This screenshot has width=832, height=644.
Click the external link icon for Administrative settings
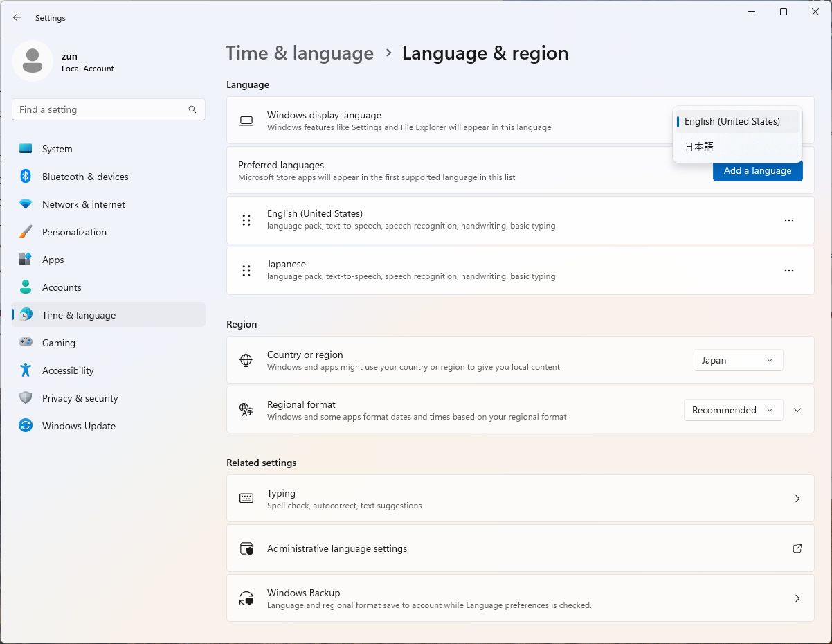coord(797,548)
